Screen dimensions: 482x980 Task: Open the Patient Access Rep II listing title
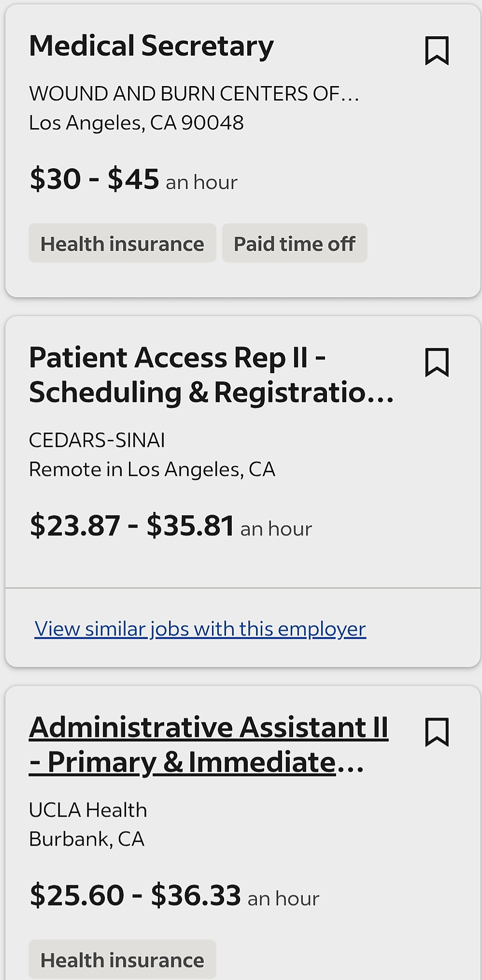[212, 375]
